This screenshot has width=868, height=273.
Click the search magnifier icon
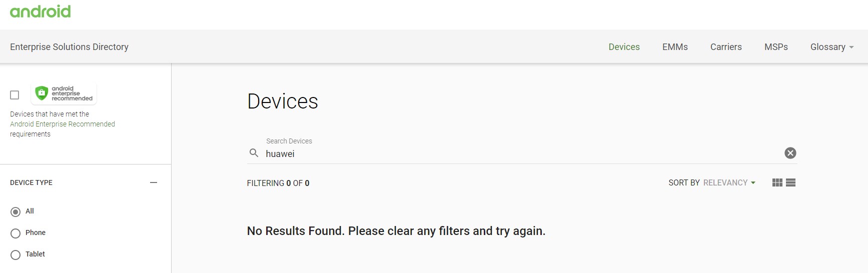[254, 153]
